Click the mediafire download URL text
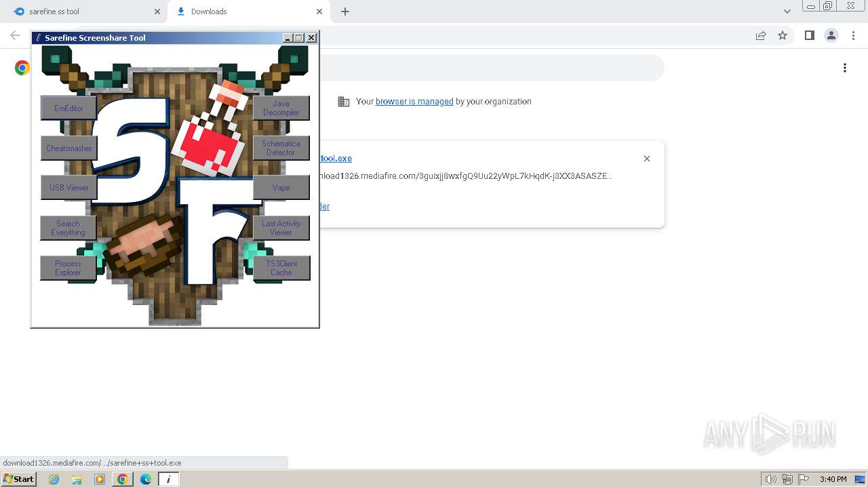Viewport: 868px width, 488px height. [466, 176]
